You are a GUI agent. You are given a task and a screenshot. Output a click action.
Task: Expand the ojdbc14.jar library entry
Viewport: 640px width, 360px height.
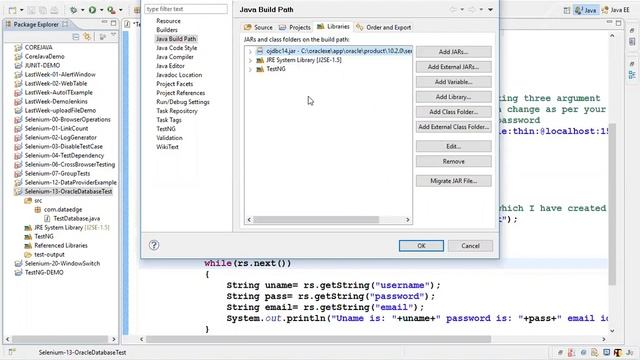click(x=250, y=51)
